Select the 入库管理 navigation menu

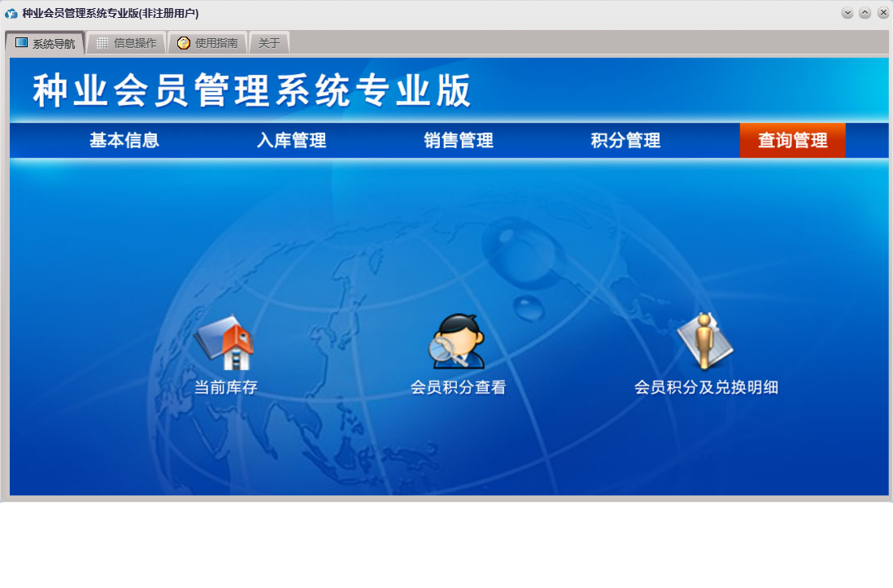[292, 140]
